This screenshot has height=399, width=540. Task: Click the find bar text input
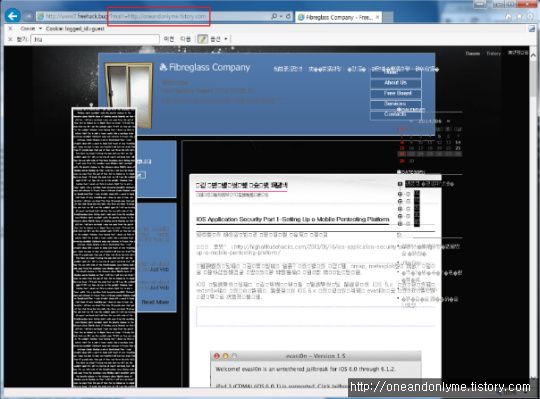click(x=95, y=39)
